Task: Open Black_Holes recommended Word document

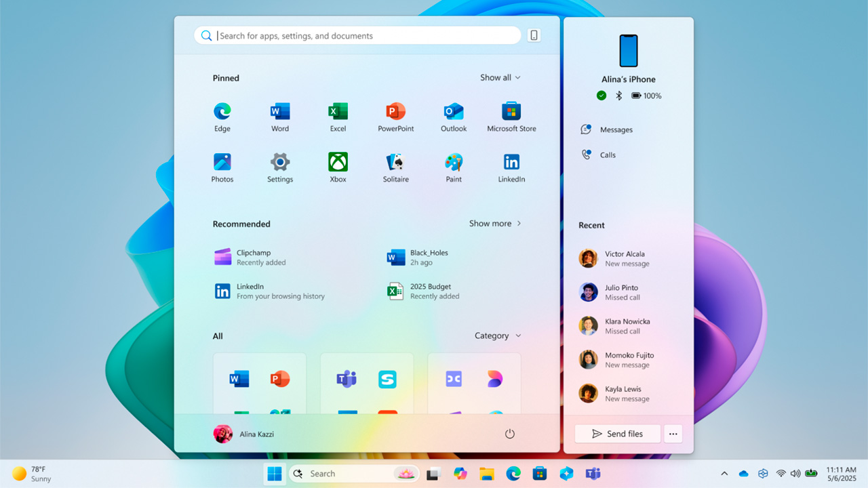Action: (x=429, y=258)
